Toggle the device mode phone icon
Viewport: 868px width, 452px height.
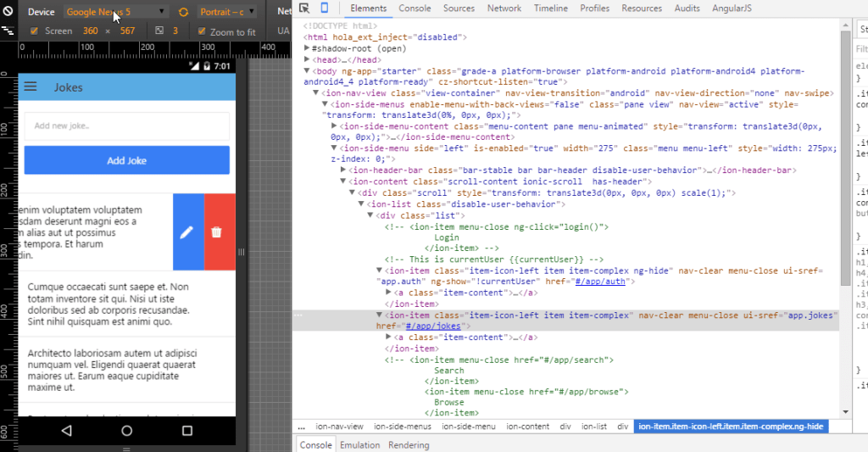tap(325, 8)
